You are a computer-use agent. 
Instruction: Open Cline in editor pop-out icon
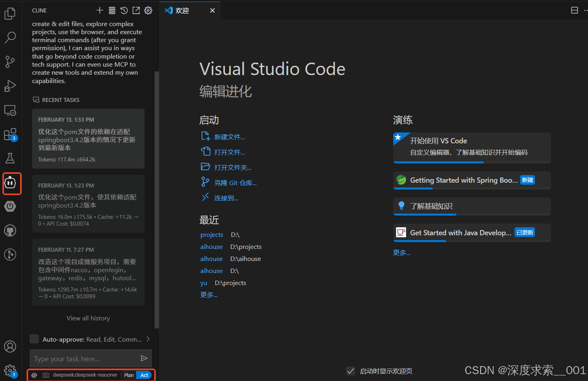click(136, 10)
